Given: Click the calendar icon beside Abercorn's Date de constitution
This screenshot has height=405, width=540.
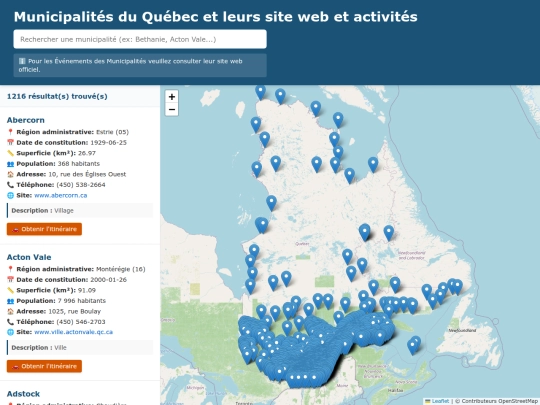Looking at the screenshot, I should point(10,143).
